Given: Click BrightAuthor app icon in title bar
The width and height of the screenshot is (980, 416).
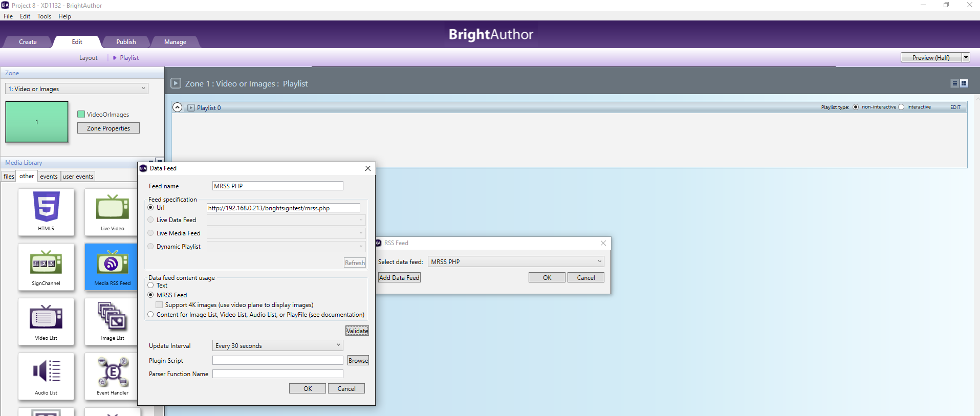Looking at the screenshot, I should [x=5, y=5].
